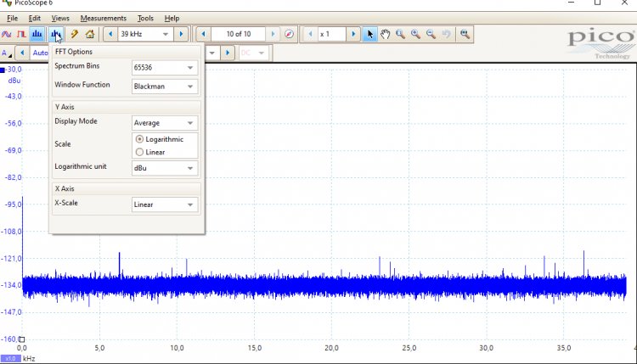Open Spectrum Bins dropdown showing 65536
Image resolution: width=637 pixels, height=364 pixels.
tap(165, 68)
